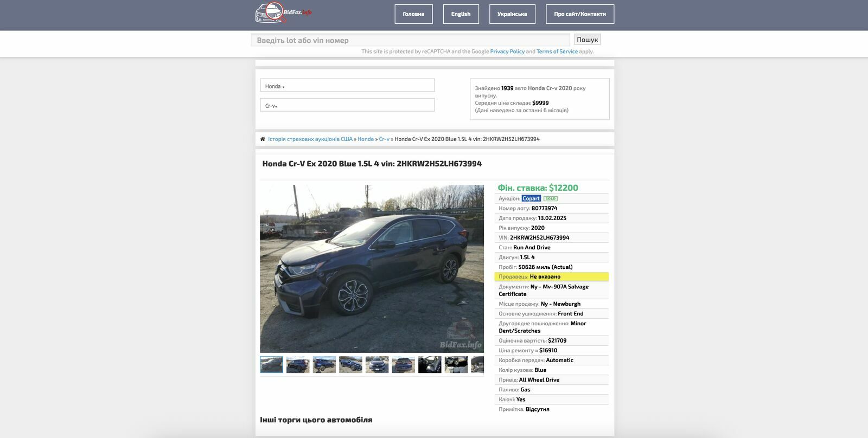Screen dimensions: 868x438
Task: Select the first thumbnail in the gallery
Action: [x=271, y=365]
